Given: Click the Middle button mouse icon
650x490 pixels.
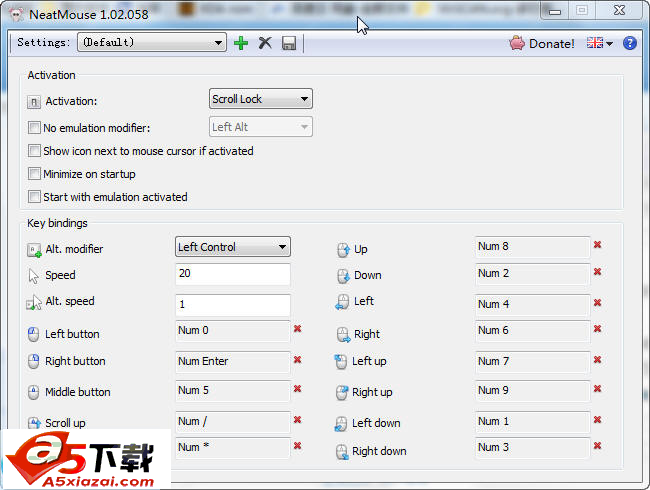Looking at the screenshot, I should (33, 392).
